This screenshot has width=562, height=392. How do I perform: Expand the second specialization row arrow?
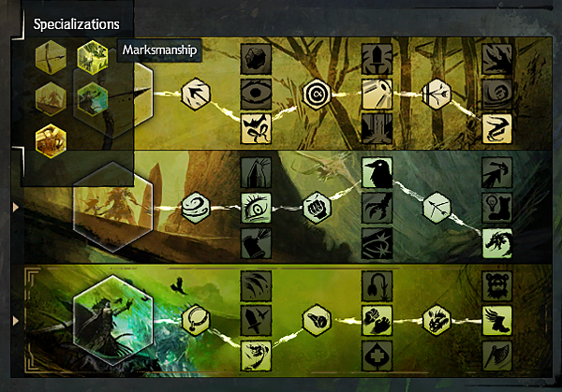tap(15, 208)
